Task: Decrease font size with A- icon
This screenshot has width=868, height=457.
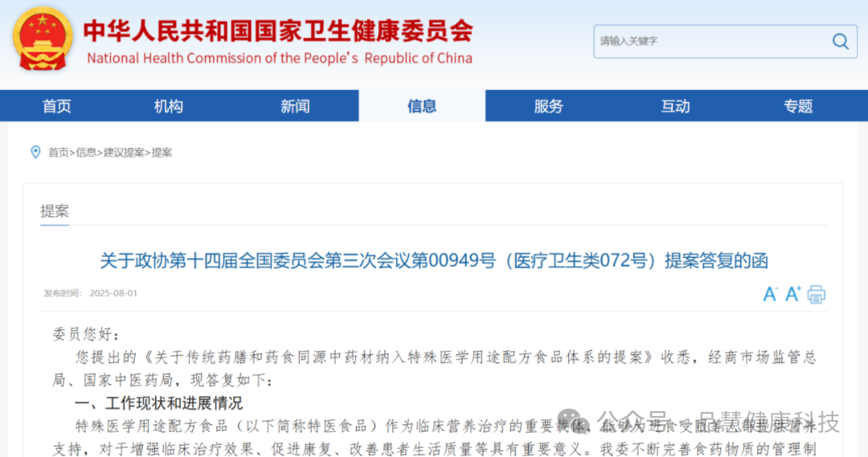Action: coord(770,294)
